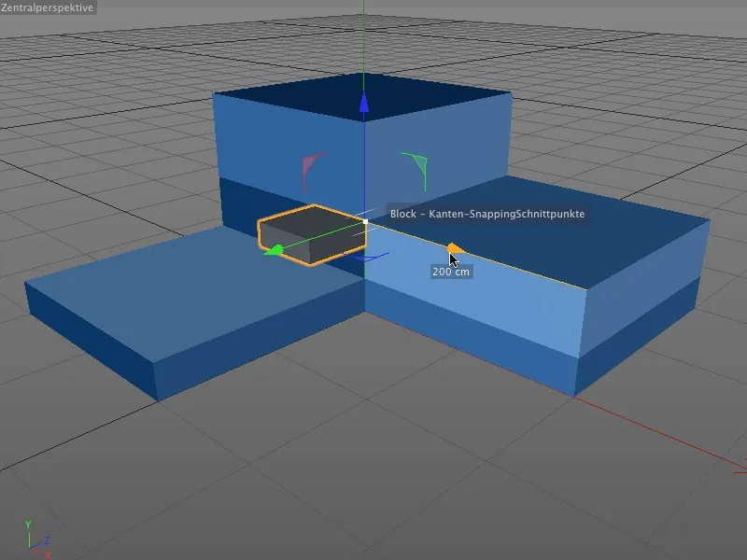
Task: Click the 200 cm measurement value field
Action: point(450,271)
